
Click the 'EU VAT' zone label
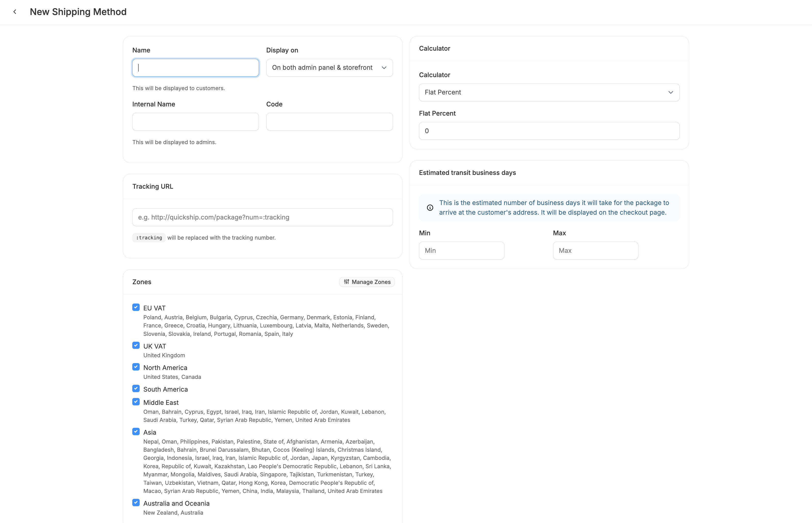tap(154, 308)
